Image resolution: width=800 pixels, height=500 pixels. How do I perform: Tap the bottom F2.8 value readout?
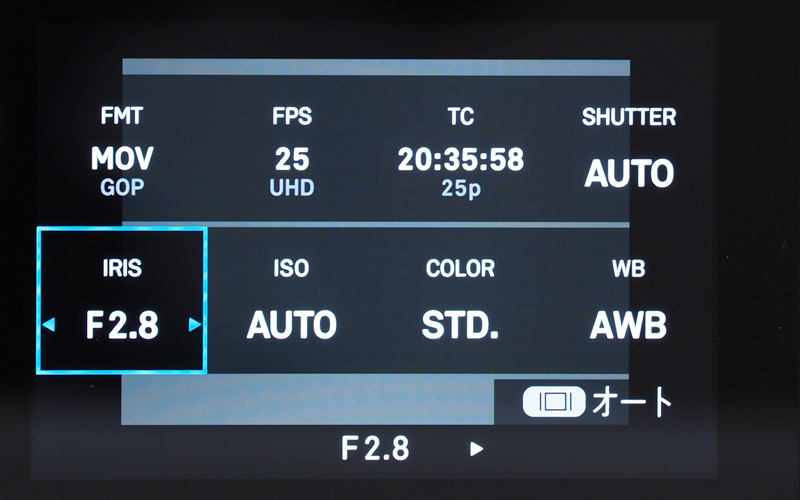375,448
